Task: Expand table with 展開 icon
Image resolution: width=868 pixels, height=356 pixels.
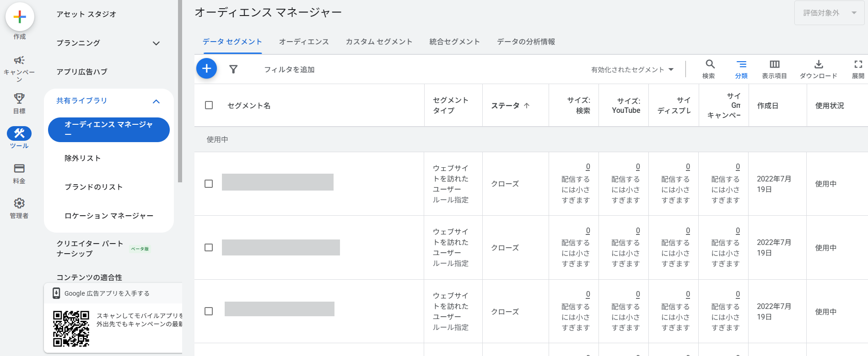Action: [858, 69]
